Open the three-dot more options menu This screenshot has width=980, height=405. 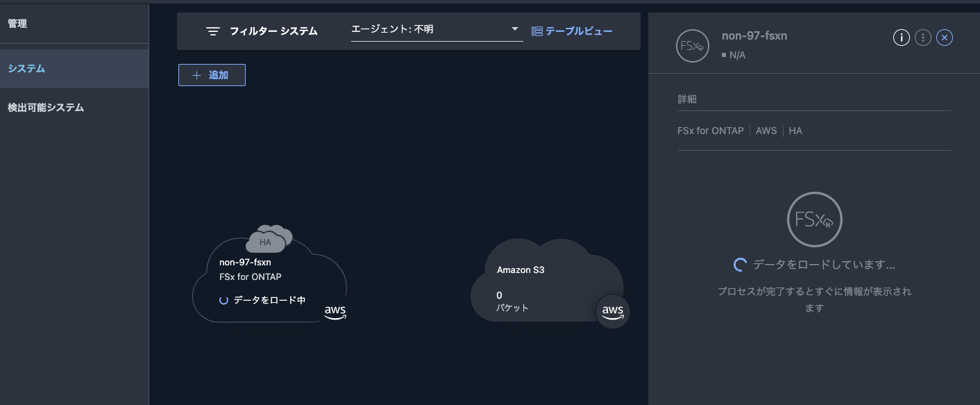[x=922, y=38]
